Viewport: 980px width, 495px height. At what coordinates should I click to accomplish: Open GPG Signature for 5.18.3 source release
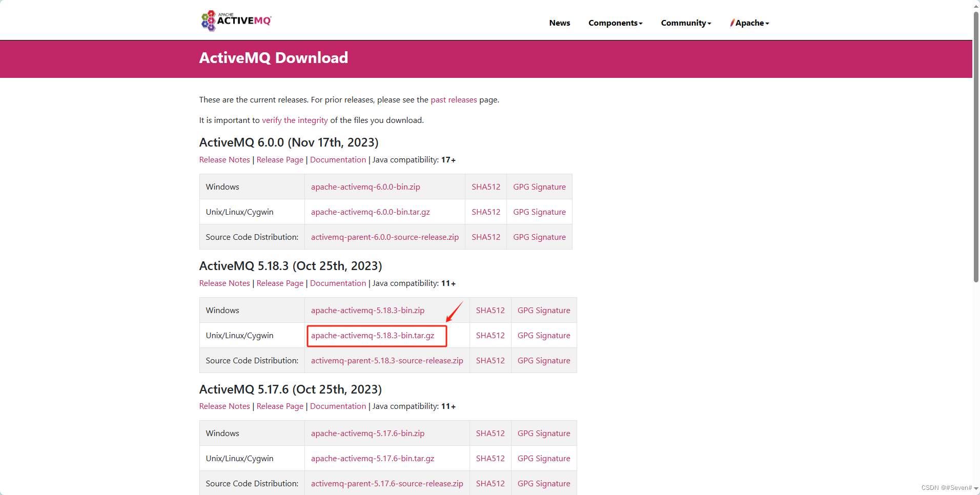544,361
